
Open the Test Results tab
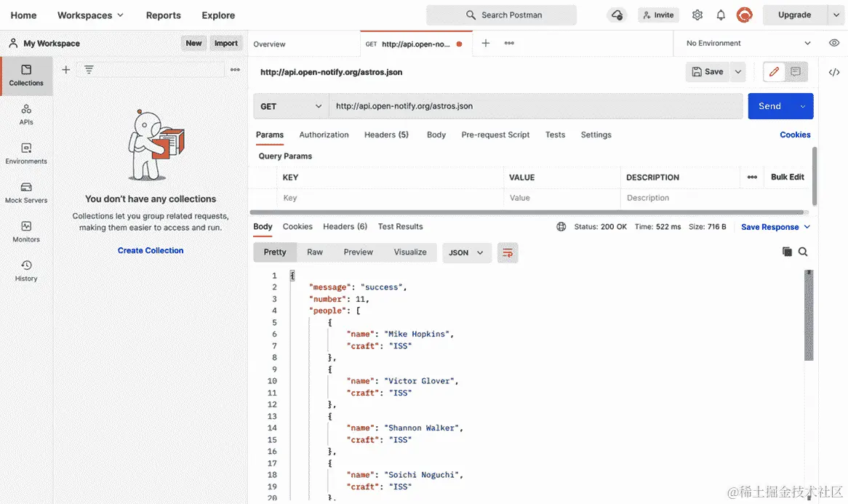[400, 227]
